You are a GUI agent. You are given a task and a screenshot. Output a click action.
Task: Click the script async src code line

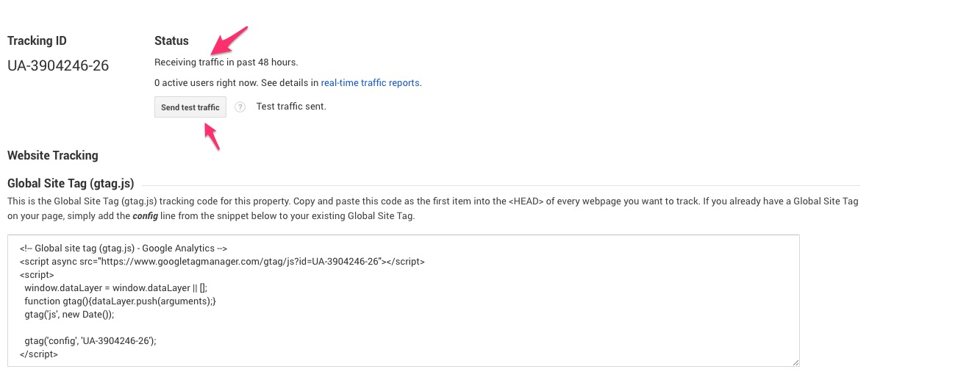click(222, 262)
